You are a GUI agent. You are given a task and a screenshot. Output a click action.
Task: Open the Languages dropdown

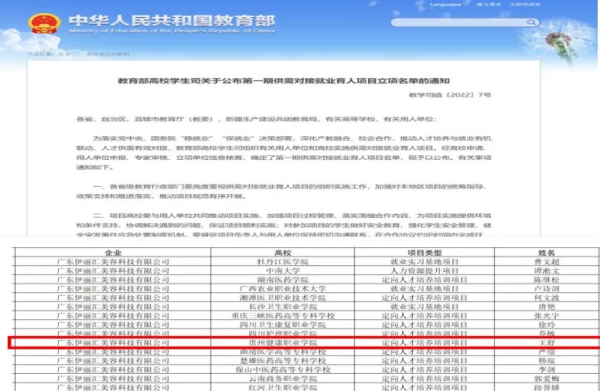pyautogui.click(x=448, y=5)
